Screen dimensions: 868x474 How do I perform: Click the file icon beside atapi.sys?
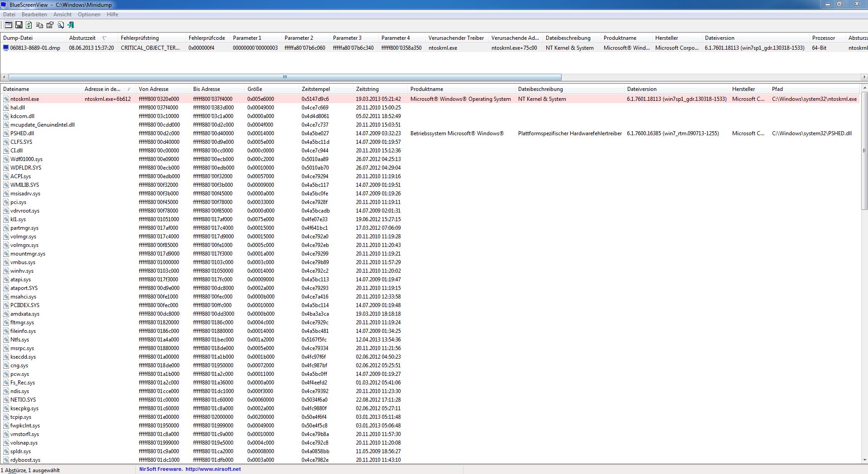(x=6, y=280)
